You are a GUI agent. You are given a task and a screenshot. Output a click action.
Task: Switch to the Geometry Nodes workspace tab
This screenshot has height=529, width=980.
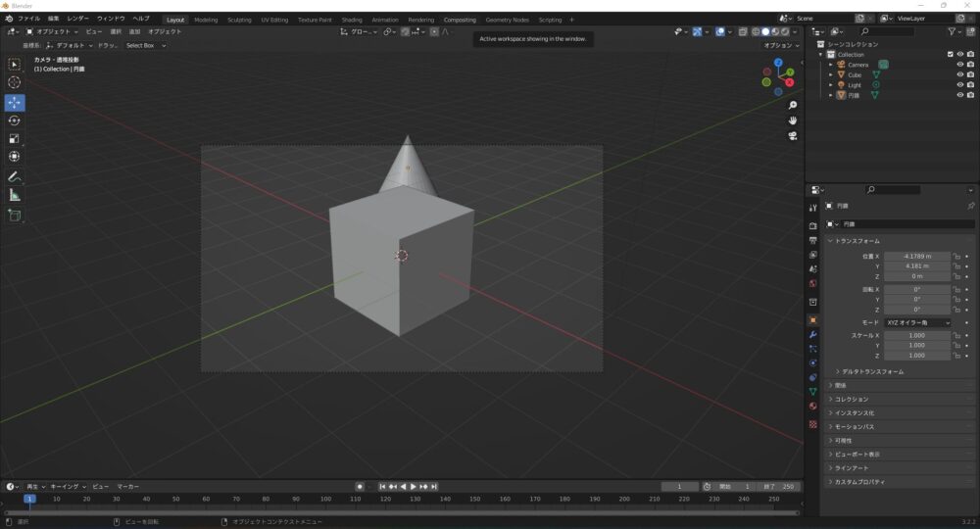(x=507, y=20)
